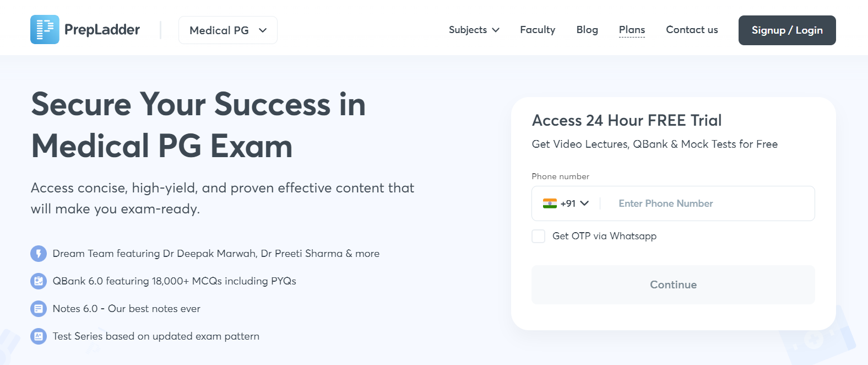
Task: Click the PrepLadder brand name text
Action: (102, 30)
